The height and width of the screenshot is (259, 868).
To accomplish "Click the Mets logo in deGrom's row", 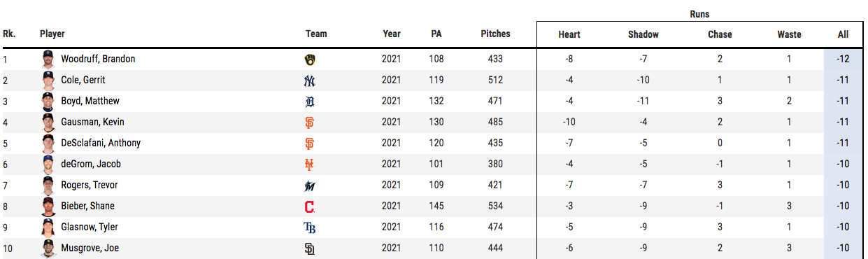I will click(310, 164).
